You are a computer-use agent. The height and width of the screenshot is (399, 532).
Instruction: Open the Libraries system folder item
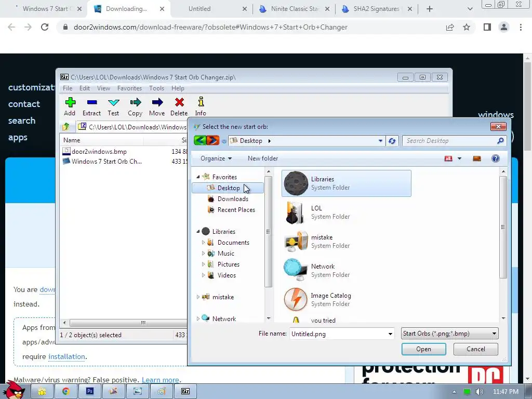click(x=346, y=183)
